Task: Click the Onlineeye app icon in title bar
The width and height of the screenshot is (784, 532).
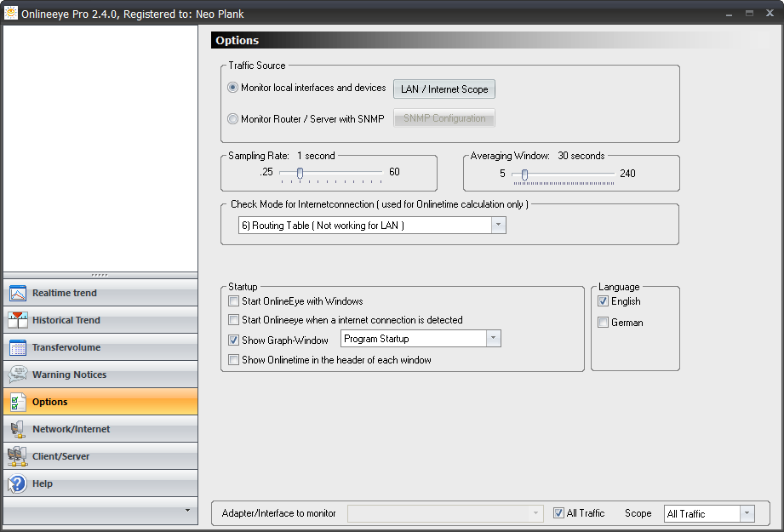Action: pos(10,13)
